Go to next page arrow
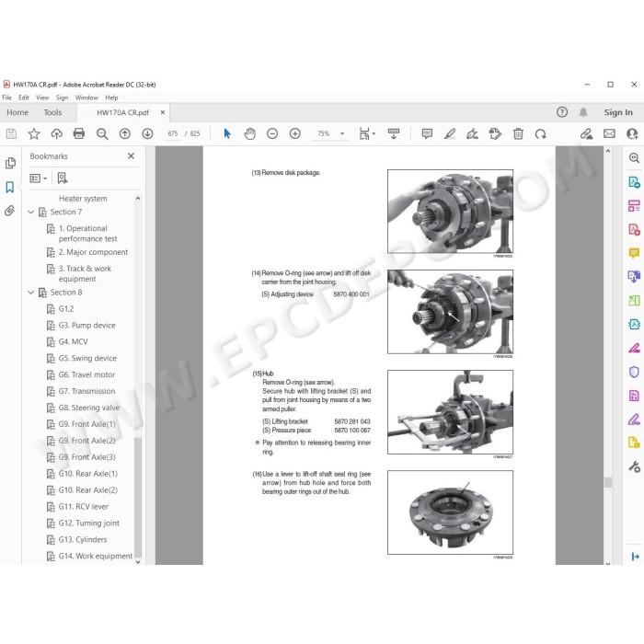The height and width of the screenshot is (644, 644). click(147, 133)
